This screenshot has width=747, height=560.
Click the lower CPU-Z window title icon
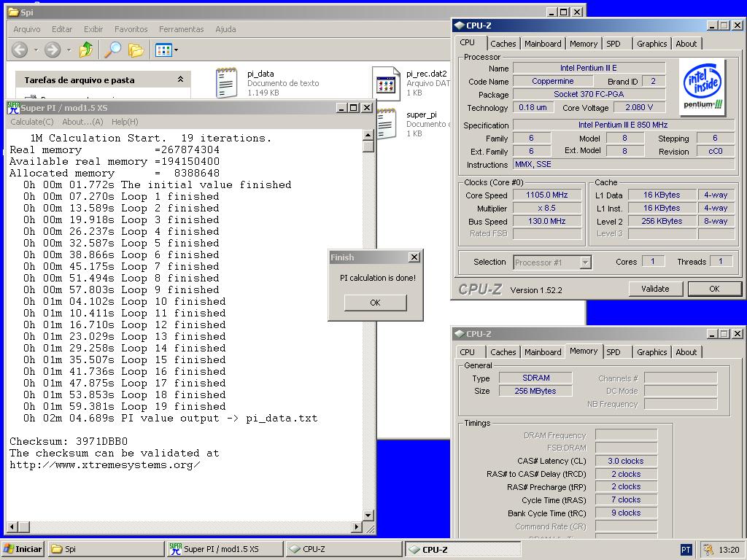pos(460,334)
